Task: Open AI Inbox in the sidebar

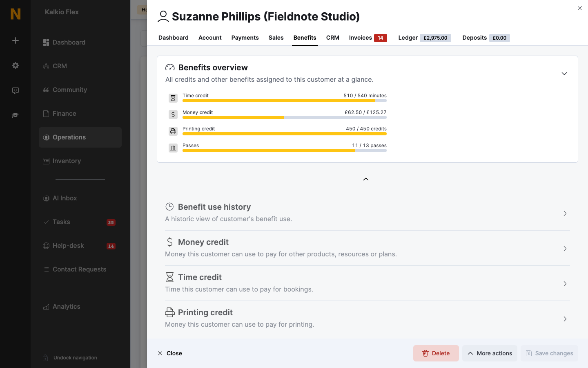Action: (80, 198)
